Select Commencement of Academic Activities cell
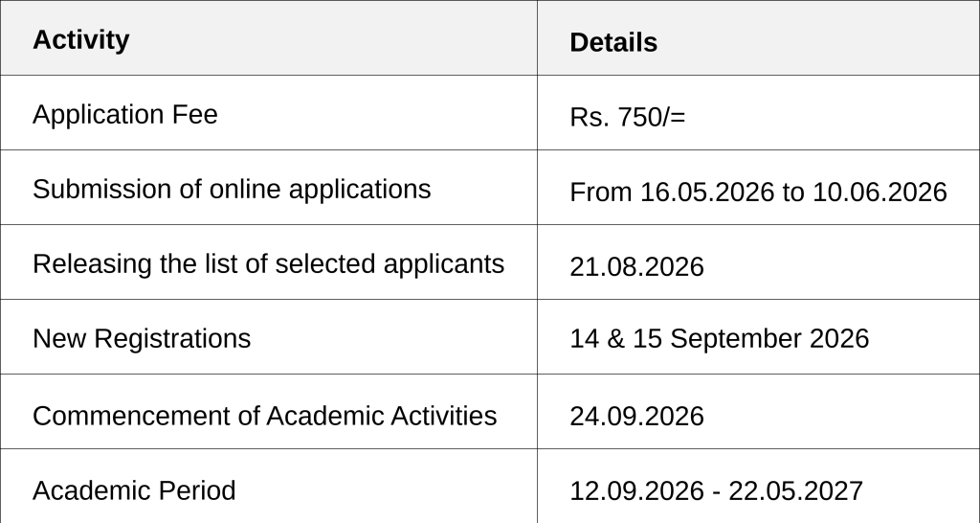 pyautogui.click(x=269, y=412)
